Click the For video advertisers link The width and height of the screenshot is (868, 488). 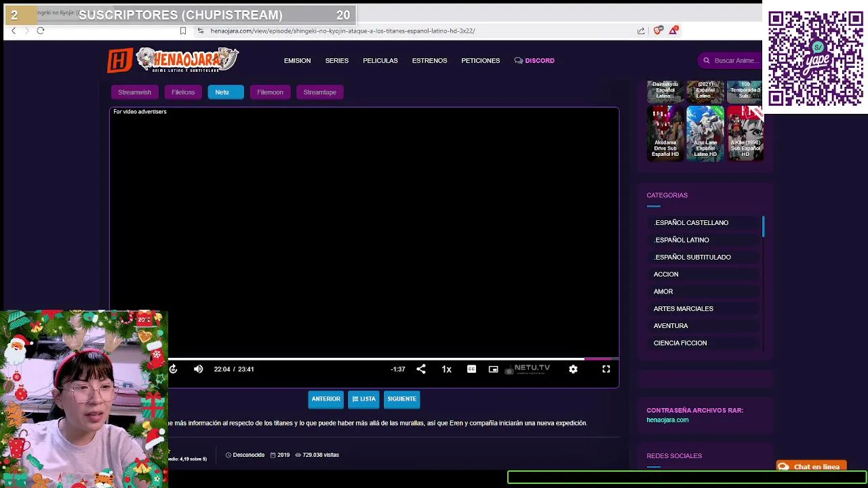(140, 112)
